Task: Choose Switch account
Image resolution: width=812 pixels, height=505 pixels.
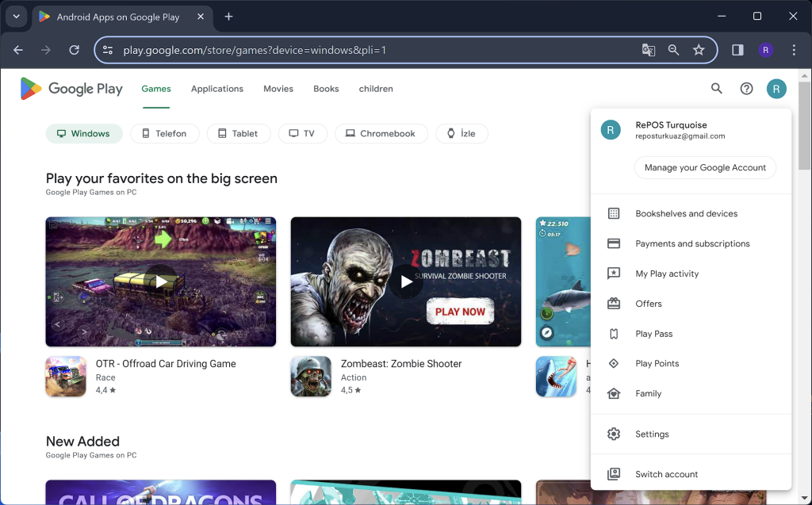Action: pos(691,474)
